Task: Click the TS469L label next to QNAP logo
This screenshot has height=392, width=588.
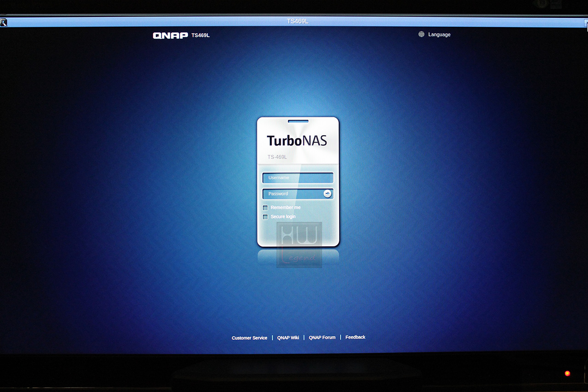Action: click(200, 35)
